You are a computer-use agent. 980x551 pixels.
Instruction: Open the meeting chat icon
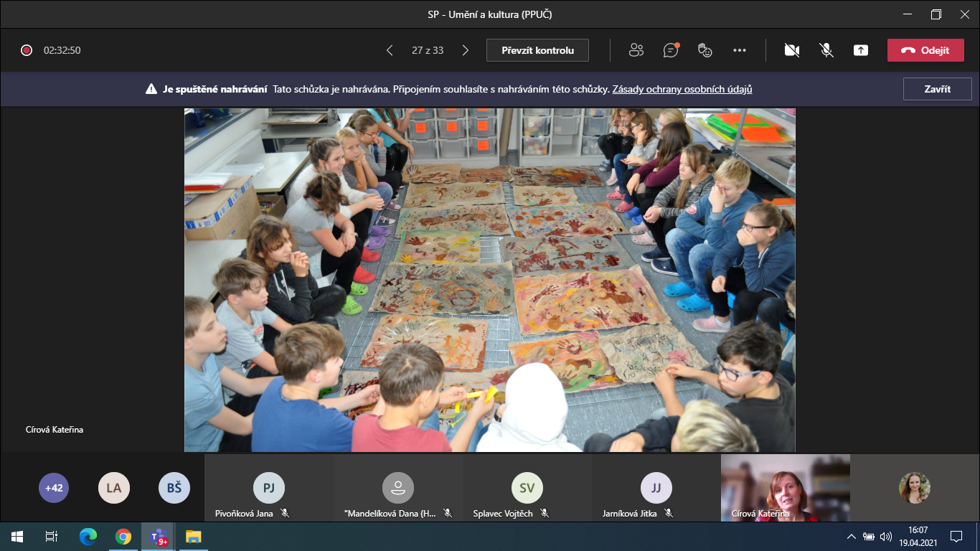tap(671, 50)
